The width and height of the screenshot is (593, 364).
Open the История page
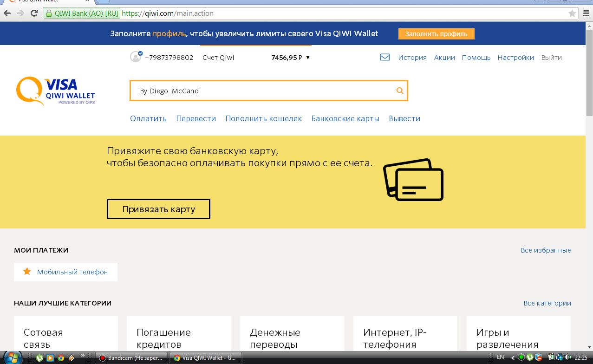pyautogui.click(x=412, y=58)
